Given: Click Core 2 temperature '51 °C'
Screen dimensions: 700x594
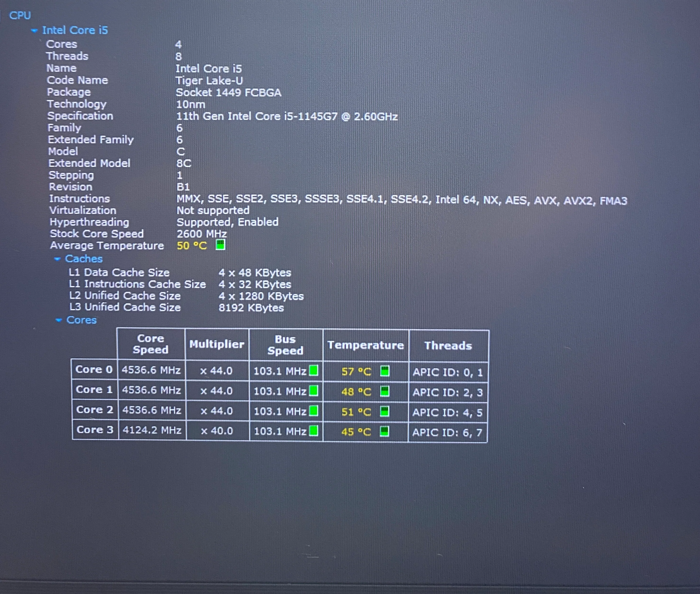Looking at the screenshot, I should coord(356,412).
